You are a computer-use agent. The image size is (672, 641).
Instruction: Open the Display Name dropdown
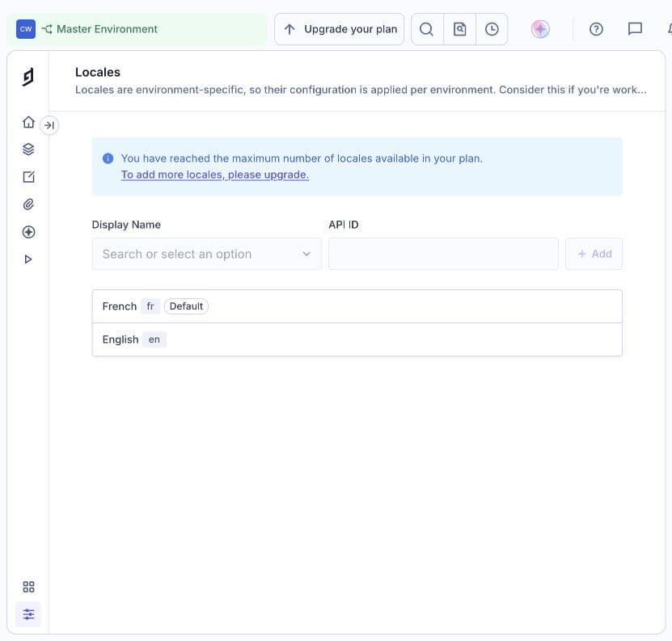206,254
